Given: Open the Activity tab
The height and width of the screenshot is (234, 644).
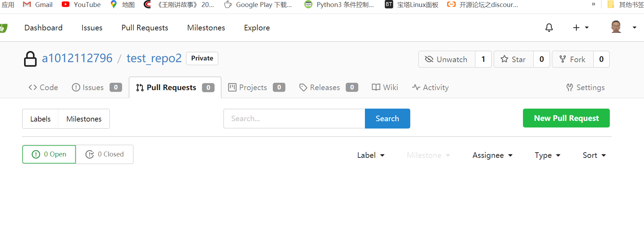Looking at the screenshot, I should [430, 87].
